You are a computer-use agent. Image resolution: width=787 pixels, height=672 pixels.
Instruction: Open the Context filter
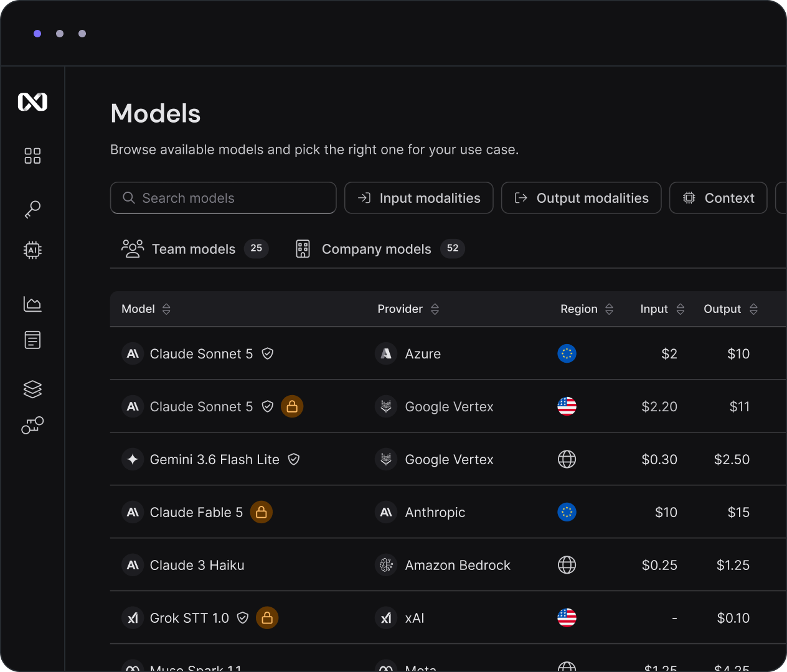click(719, 198)
